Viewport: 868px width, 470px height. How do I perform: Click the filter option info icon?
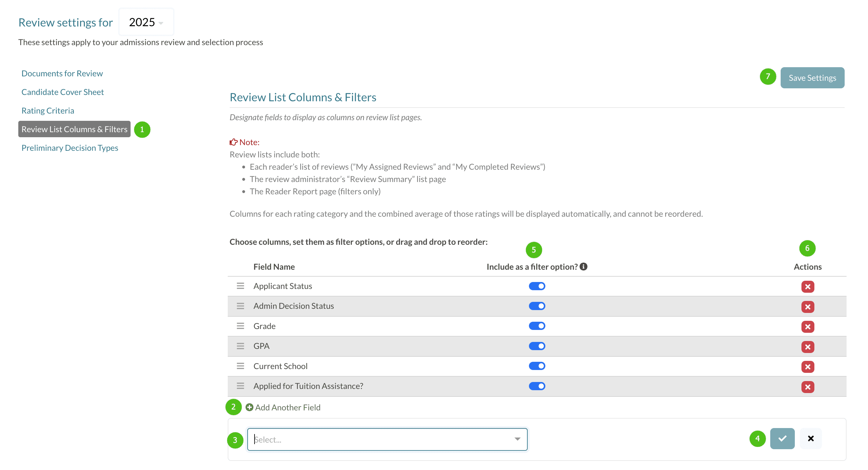pos(583,267)
